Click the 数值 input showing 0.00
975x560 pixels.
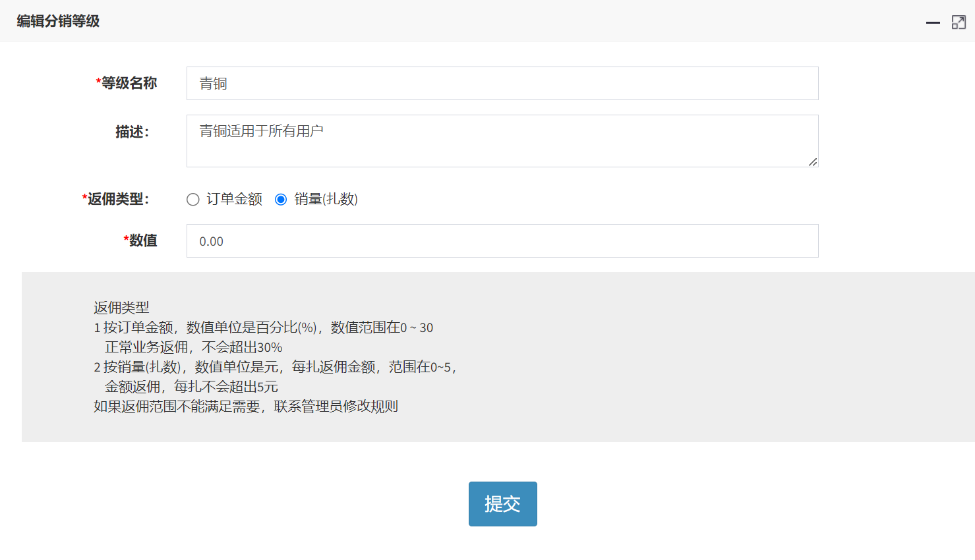[x=502, y=241]
